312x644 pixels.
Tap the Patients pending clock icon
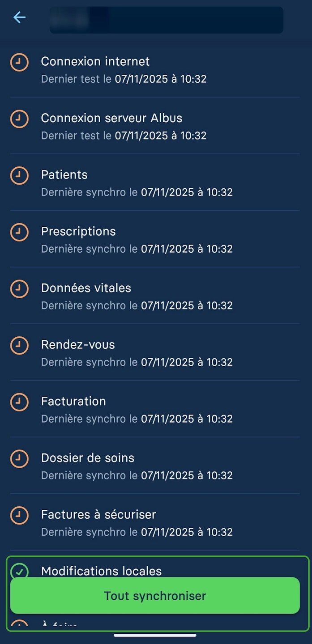point(19,176)
